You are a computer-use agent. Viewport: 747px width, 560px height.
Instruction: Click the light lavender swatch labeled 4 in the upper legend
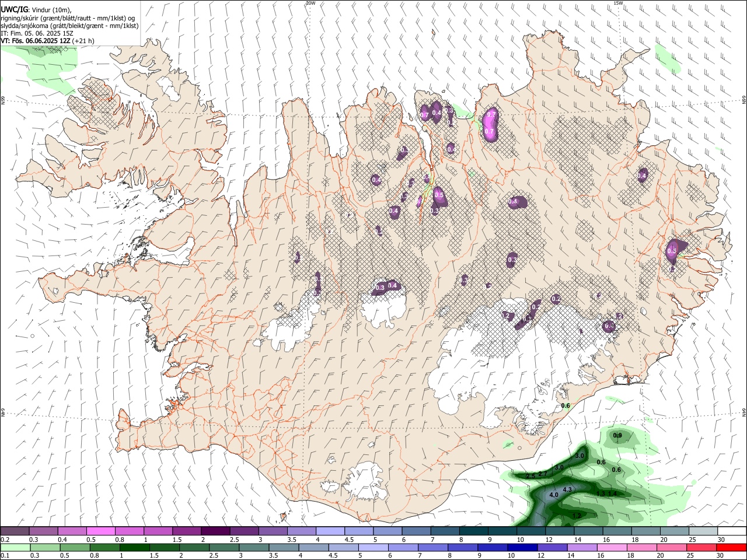[330, 531]
